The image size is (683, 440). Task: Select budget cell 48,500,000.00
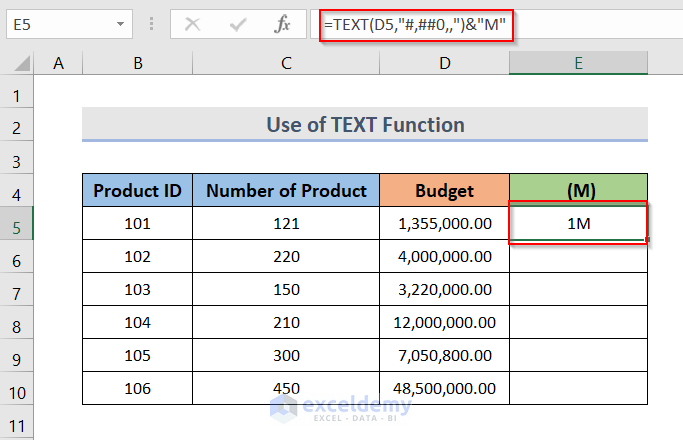coord(444,388)
